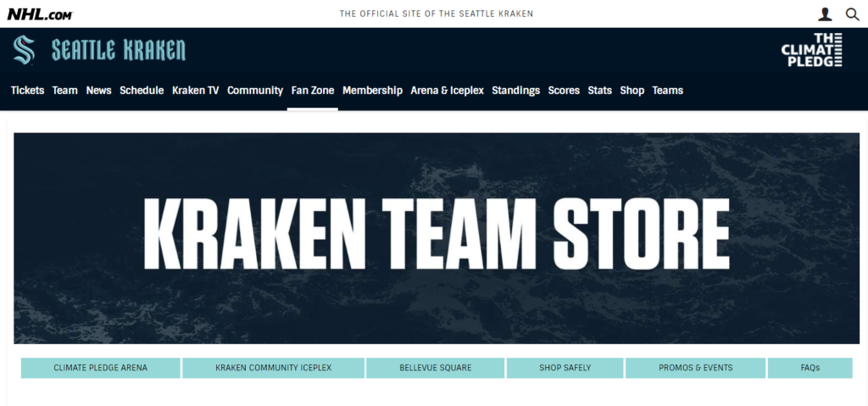The height and width of the screenshot is (406, 868).
Task: Open the Tickets menu item
Action: [x=27, y=91]
